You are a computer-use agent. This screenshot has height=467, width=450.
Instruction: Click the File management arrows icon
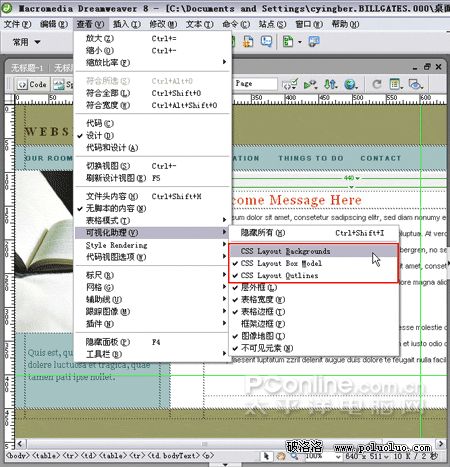(x=331, y=84)
